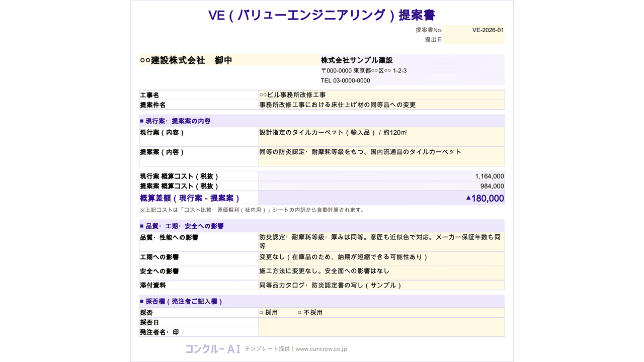Click the 提案件名 row label

(153, 105)
